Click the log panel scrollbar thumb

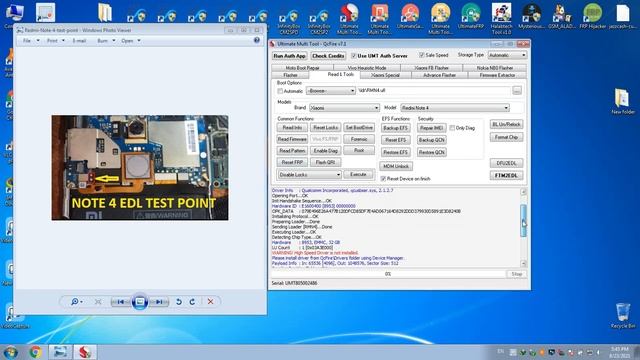point(523,221)
